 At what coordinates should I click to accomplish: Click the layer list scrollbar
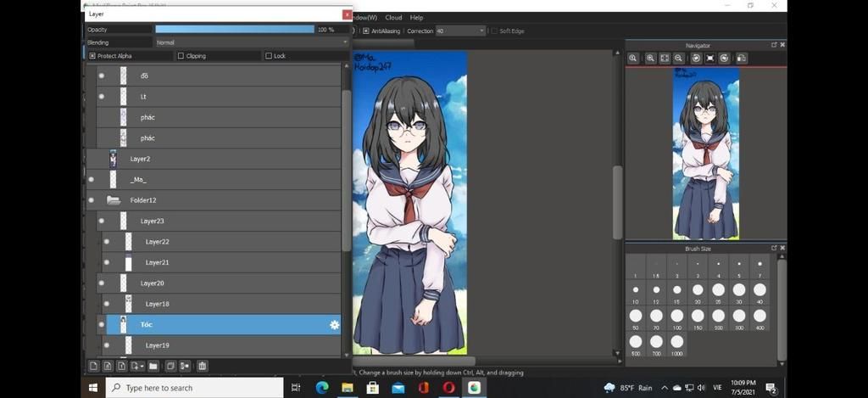(347, 171)
